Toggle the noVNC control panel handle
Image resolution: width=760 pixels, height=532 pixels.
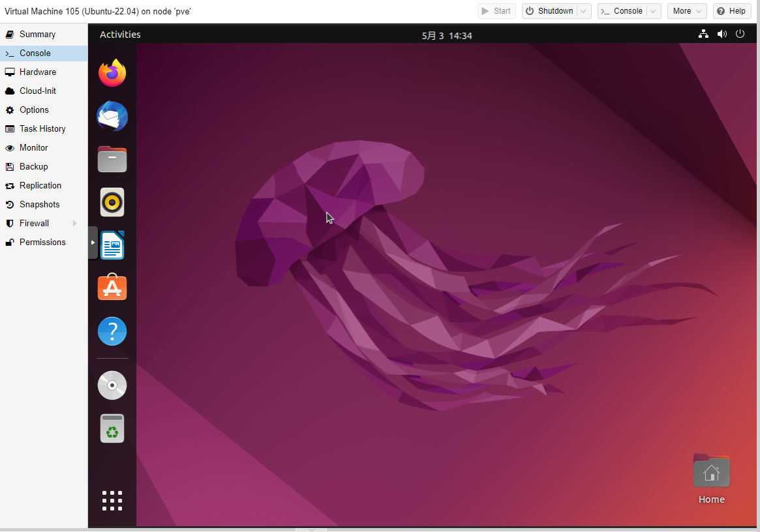pos(93,243)
